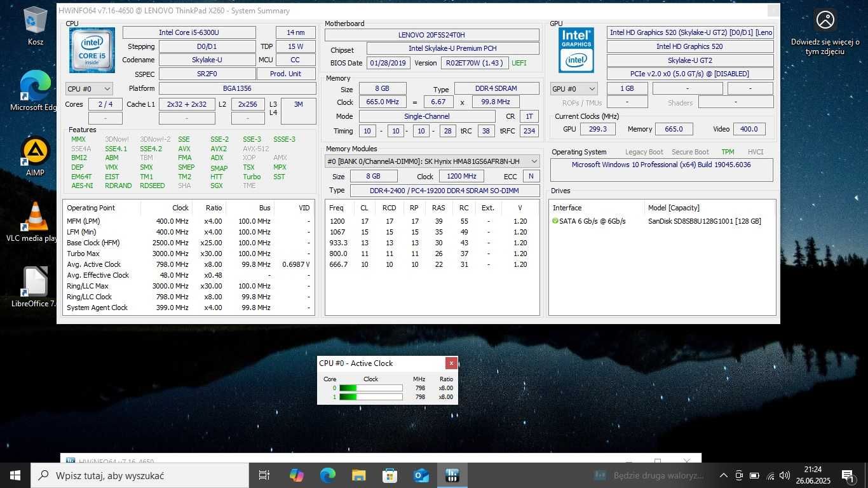Click the 'AVX2' feature label

(219, 149)
